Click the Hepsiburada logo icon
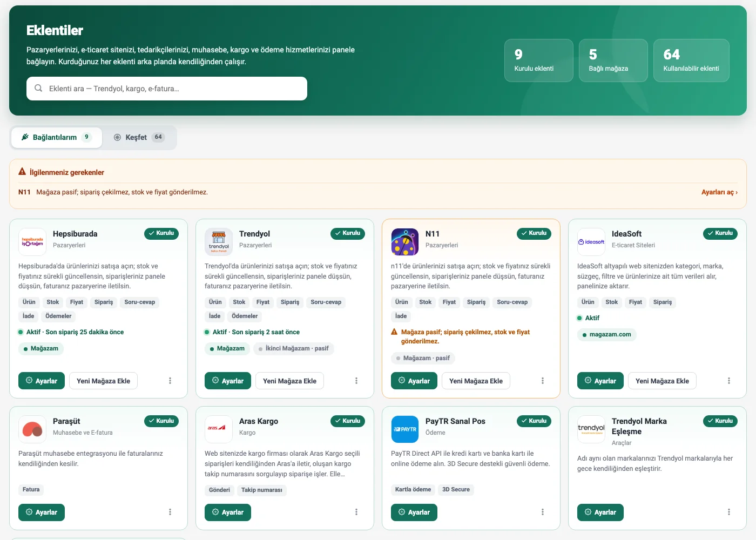 click(x=32, y=242)
